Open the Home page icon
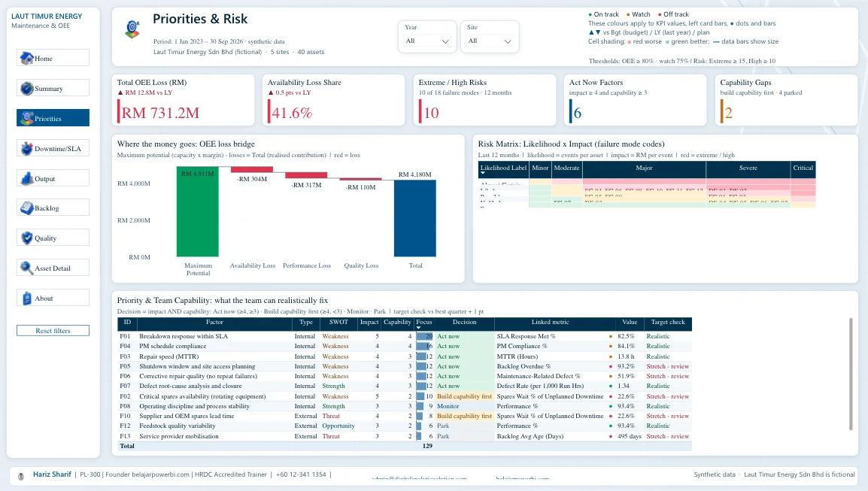The image size is (868, 491). pyautogui.click(x=26, y=58)
